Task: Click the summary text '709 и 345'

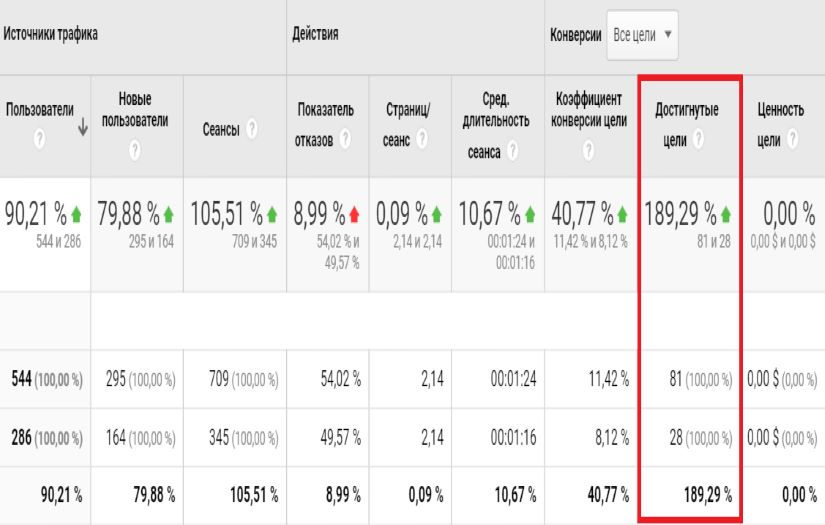Action: (254, 241)
